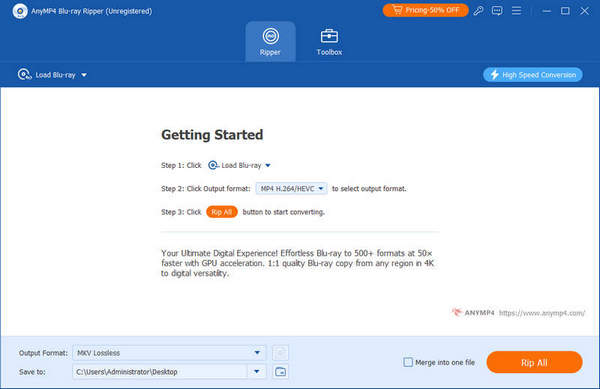Open the anymp4.com website link

tap(541, 313)
